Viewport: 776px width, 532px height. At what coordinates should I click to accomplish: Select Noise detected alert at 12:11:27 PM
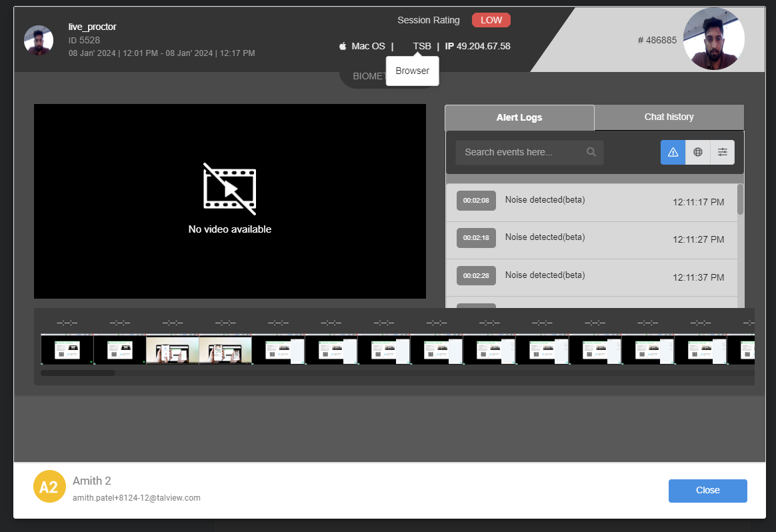591,240
